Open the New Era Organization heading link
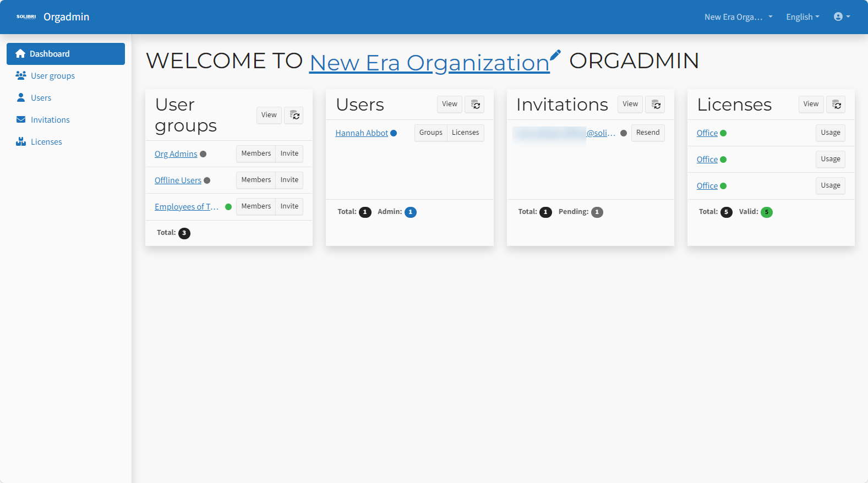 (x=429, y=63)
